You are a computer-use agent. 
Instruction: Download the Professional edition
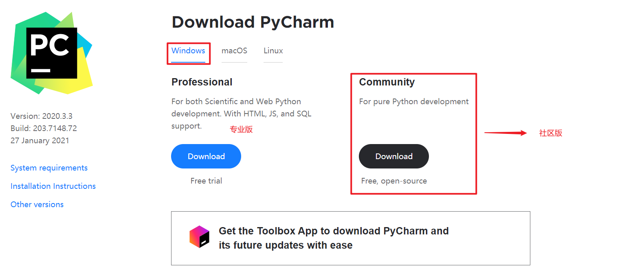pyautogui.click(x=206, y=156)
